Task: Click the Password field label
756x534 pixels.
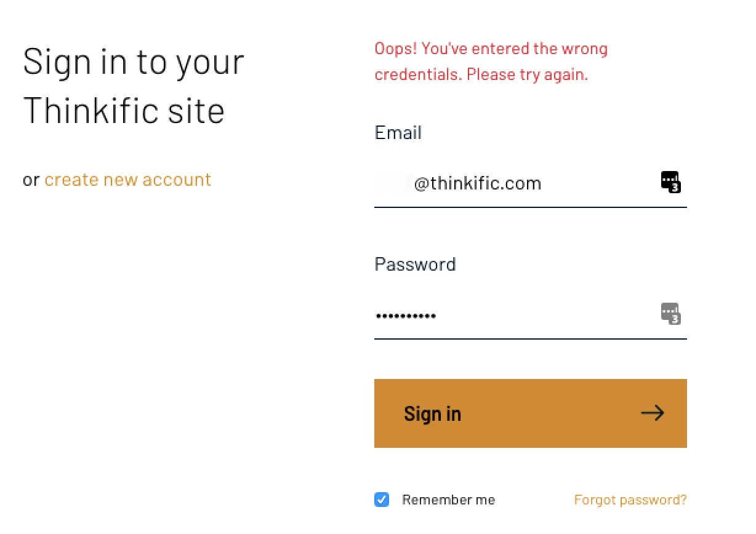Action: (x=416, y=265)
